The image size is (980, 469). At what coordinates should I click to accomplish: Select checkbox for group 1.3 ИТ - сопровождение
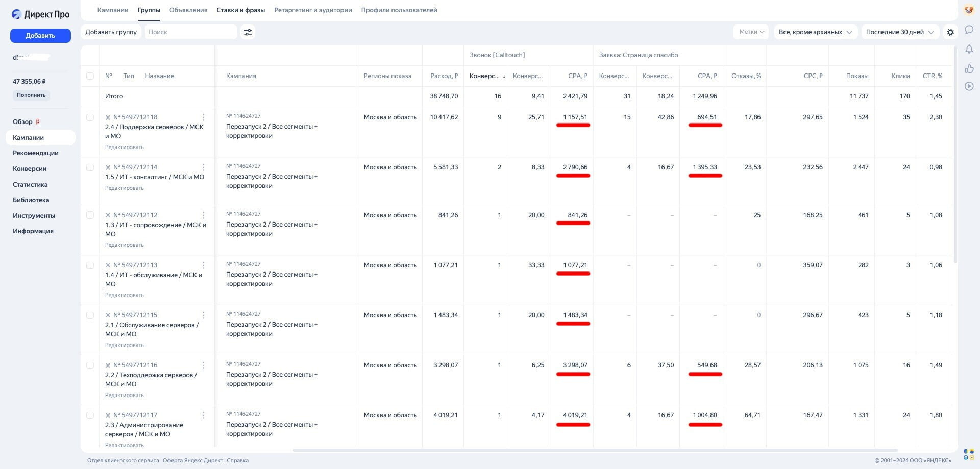[90, 215]
